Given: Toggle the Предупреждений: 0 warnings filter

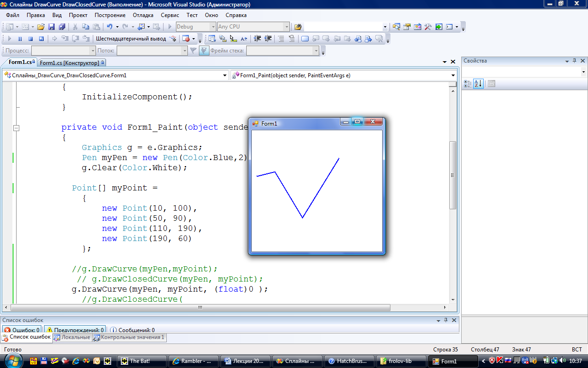Looking at the screenshot, I should (74, 330).
